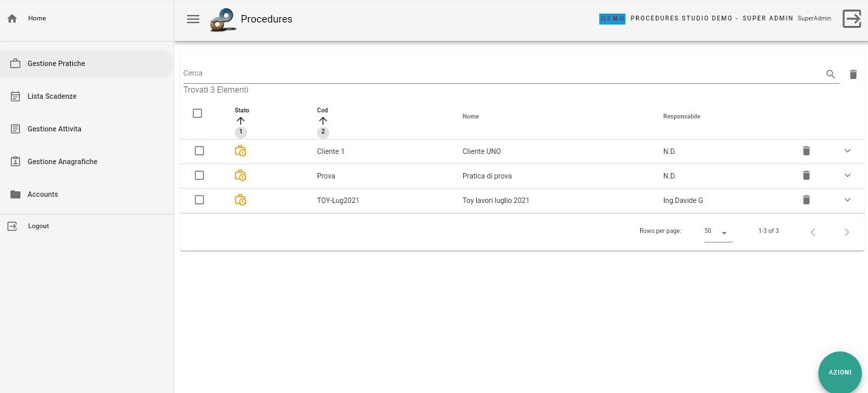Click the badge icon for Gestione Anagrafiche

(15, 161)
